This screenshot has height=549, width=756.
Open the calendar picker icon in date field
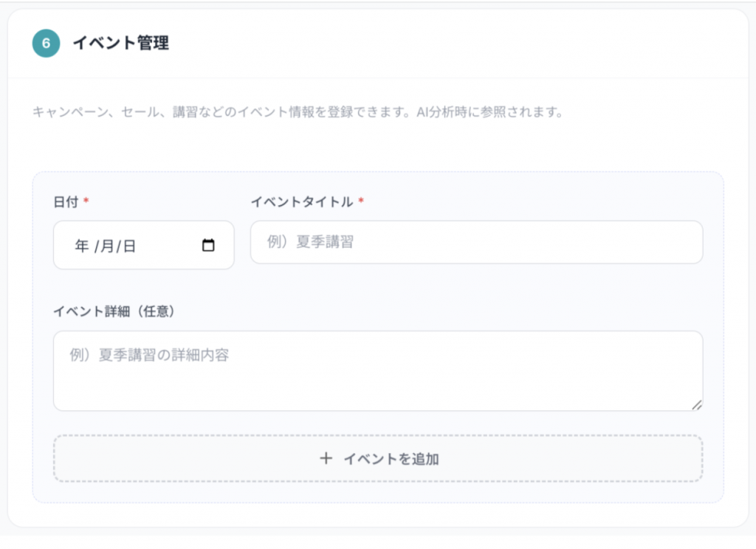pyautogui.click(x=208, y=246)
